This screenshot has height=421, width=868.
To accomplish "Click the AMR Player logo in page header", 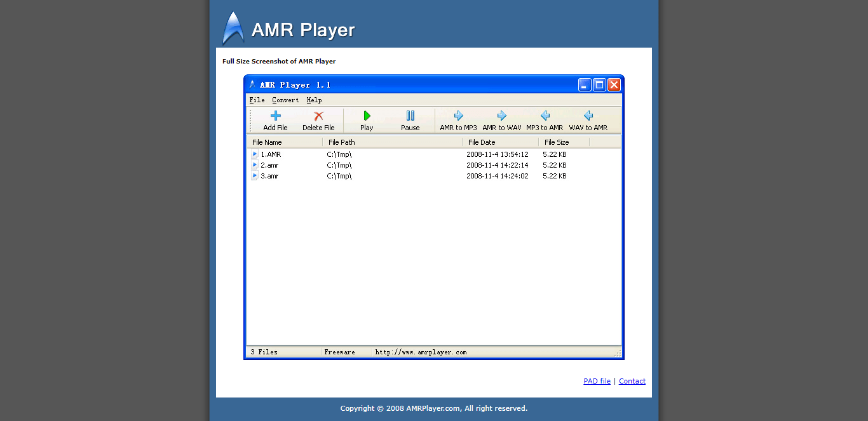I will [x=233, y=29].
